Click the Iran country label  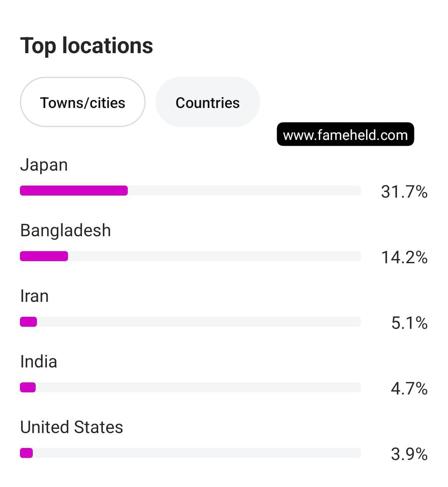click(x=34, y=296)
